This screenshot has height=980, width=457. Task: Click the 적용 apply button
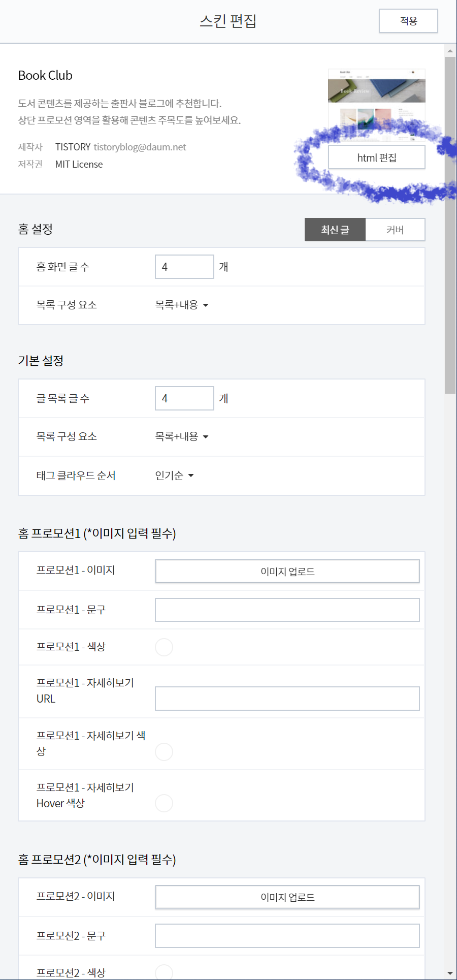click(x=408, y=21)
